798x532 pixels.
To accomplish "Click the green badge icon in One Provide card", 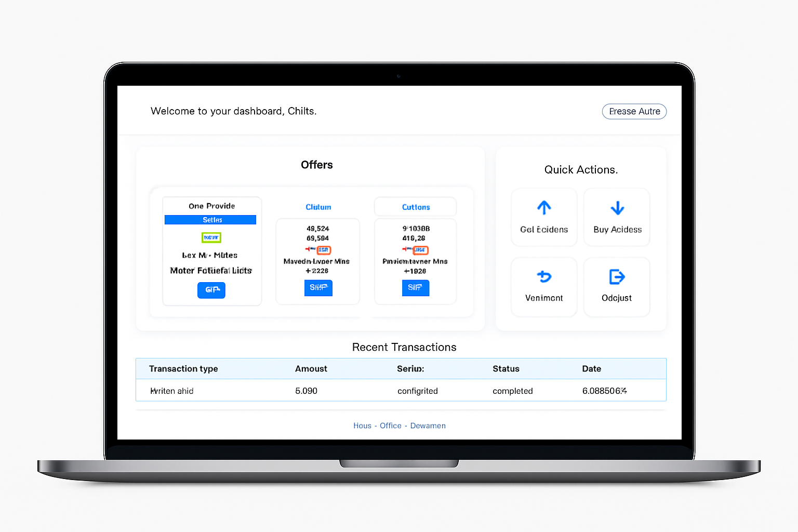I will 211,237.
